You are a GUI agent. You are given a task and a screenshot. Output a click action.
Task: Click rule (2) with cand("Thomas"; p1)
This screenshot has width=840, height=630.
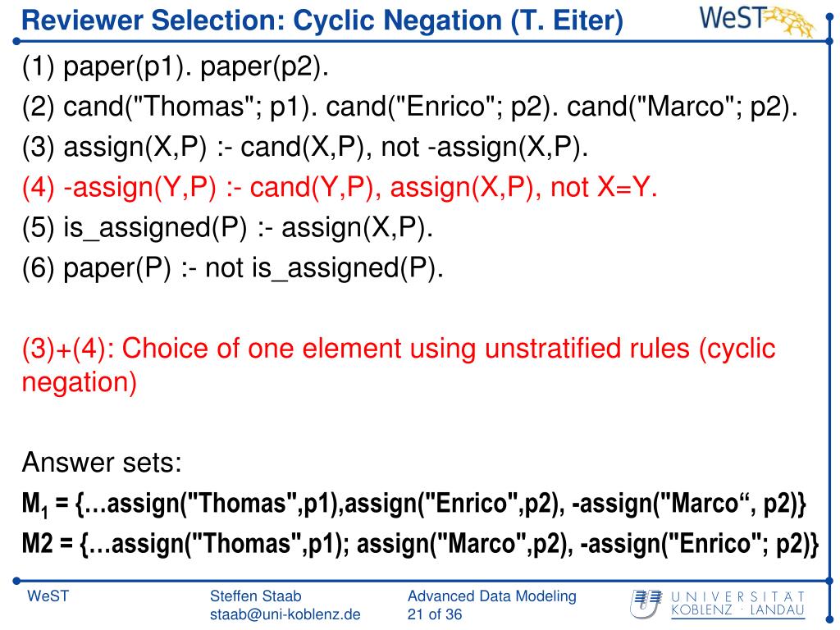(x=410, y=107)
